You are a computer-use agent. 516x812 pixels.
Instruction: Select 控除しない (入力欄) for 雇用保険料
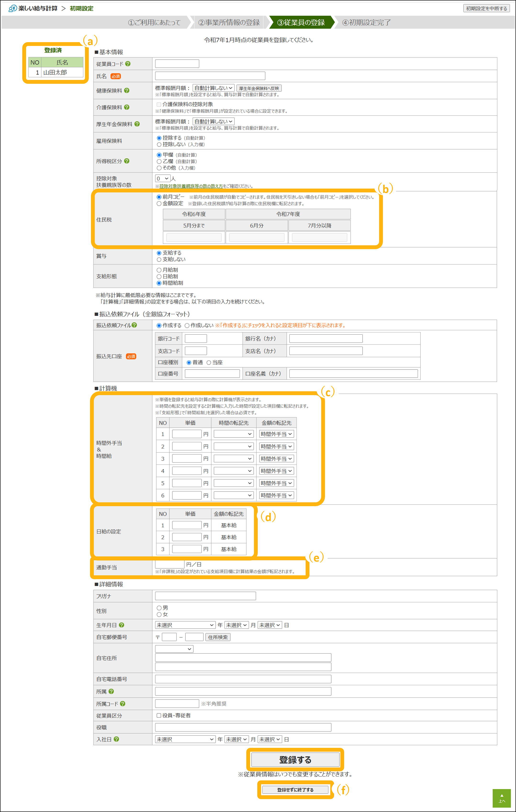[159, 144]
